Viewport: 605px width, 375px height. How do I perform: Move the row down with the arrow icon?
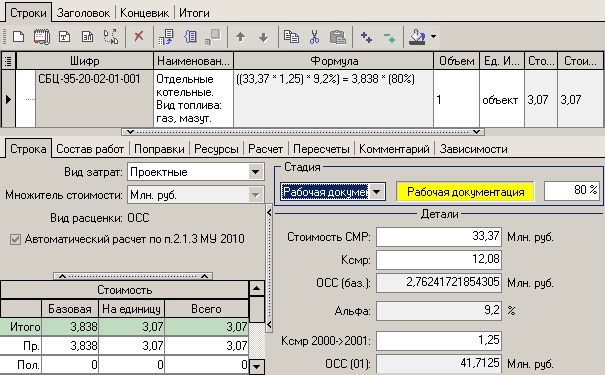point(264,37)
